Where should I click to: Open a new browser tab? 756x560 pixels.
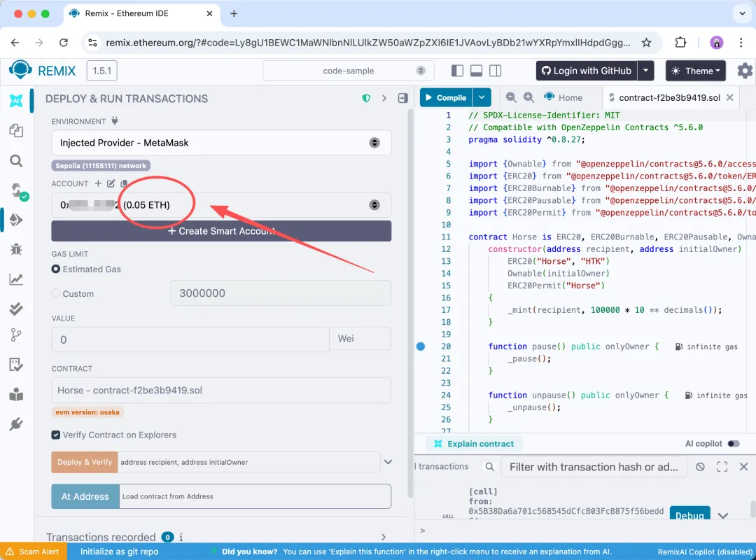point(234,13)
